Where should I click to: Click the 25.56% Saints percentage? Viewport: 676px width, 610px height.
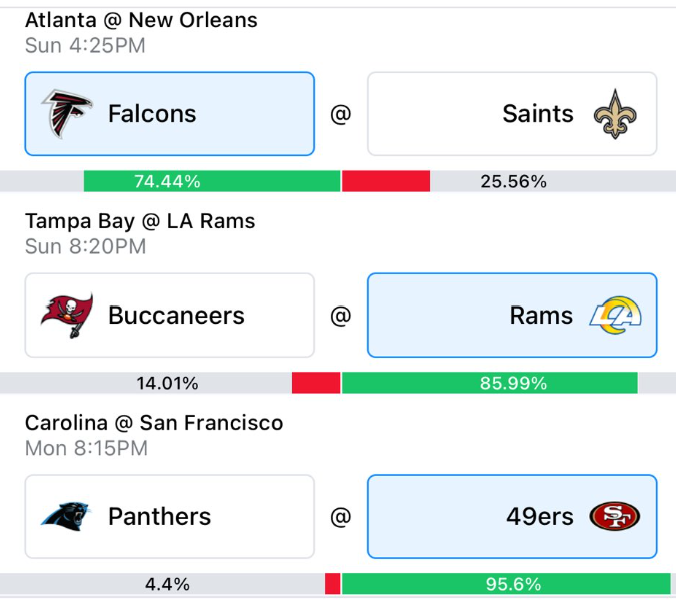pyautogui.click(x=513, y=181)
